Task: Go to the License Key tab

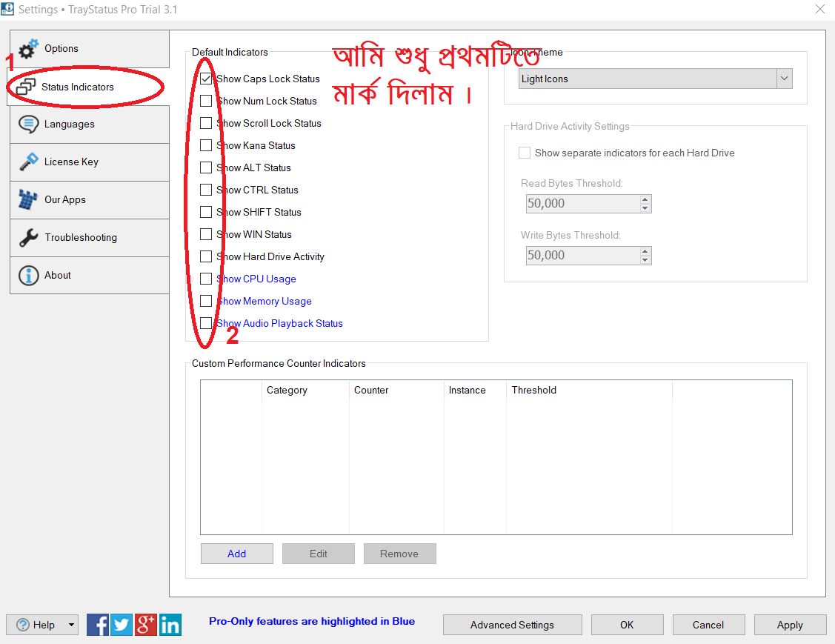Action: [x=90, y=162]
